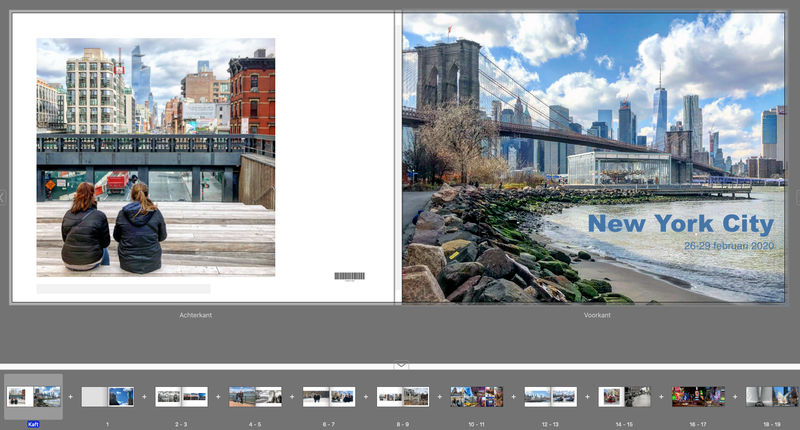Open the colorful collage spread 10-11

click(477, 397)
